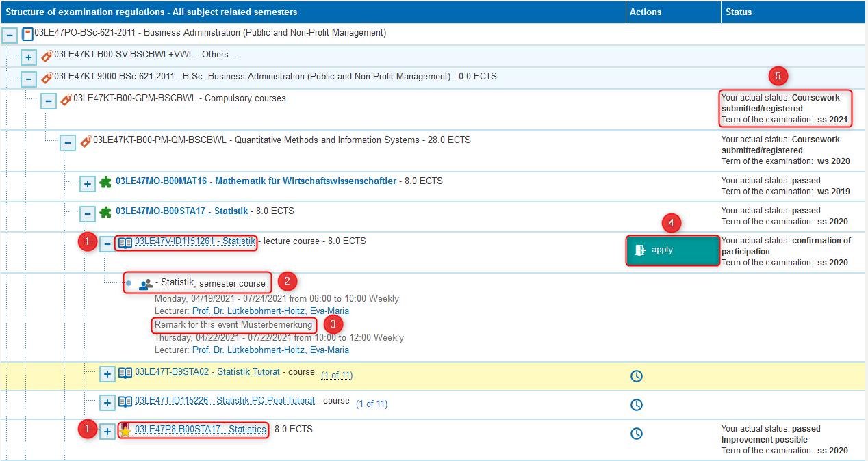Open the 03LE47MO-B00MAT16 Mathematik für Wirtschaftswissenschaftler link
868x461 pixels.
tap(256, 181)
